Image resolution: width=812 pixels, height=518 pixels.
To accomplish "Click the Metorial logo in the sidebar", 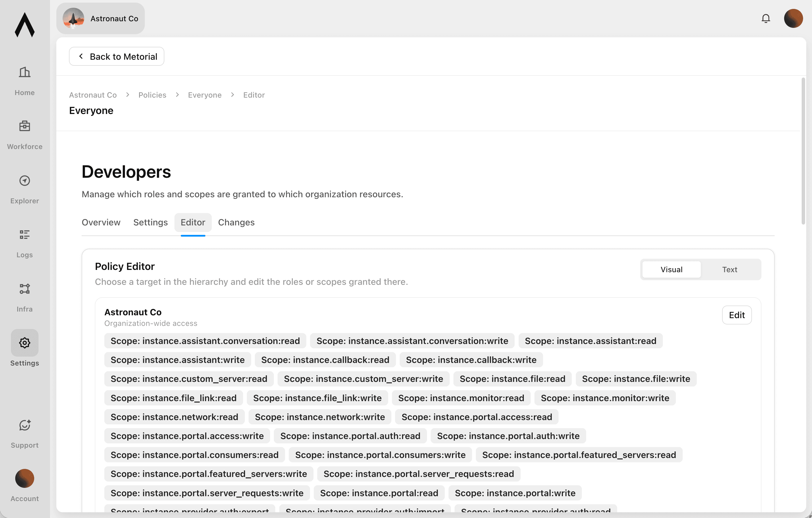I will tap(25, 25).
